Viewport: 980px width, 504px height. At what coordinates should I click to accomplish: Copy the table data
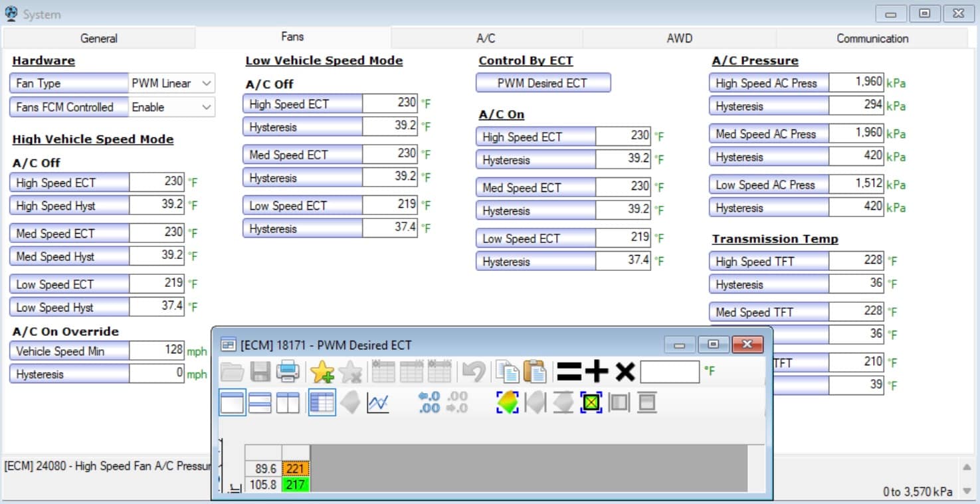coord(506,372)
